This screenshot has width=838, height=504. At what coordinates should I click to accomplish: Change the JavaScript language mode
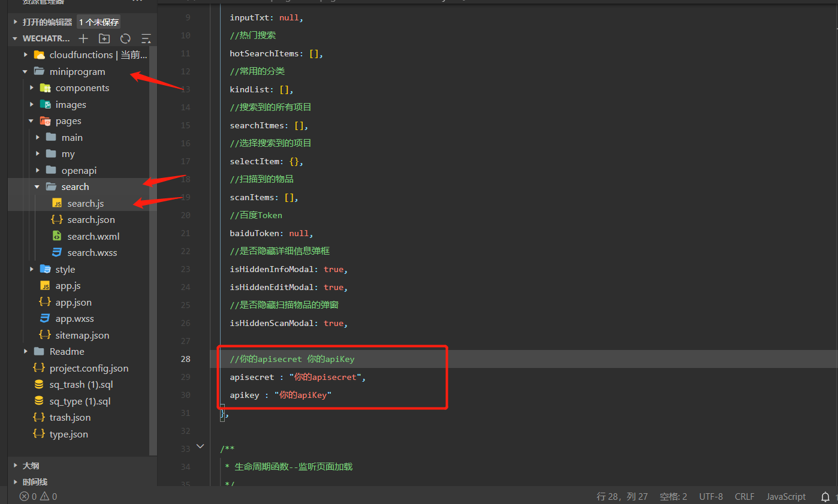pyautogui.click(x=785, y=496)
